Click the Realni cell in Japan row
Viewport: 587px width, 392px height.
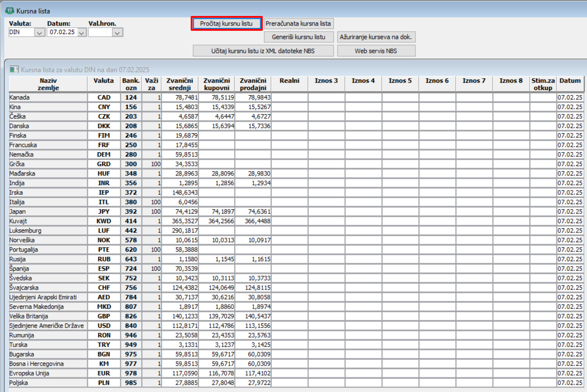click(x=289, y=211)
